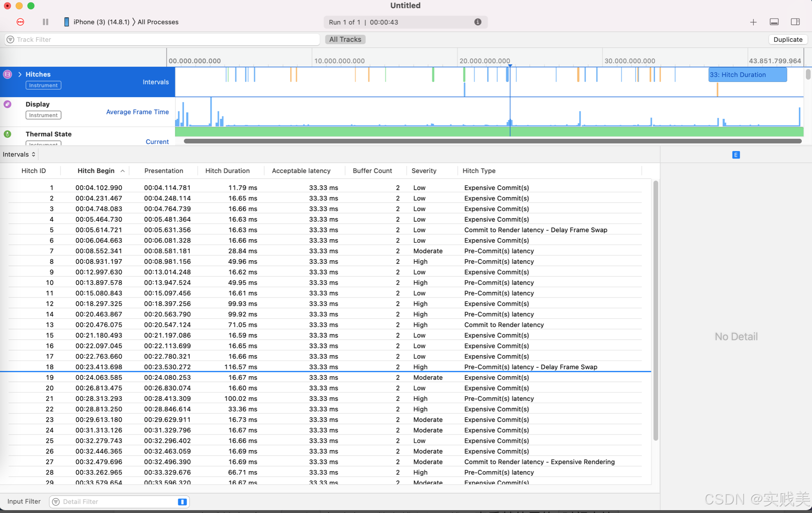Select the Hitches instrument icon

(x=7, y=74)
